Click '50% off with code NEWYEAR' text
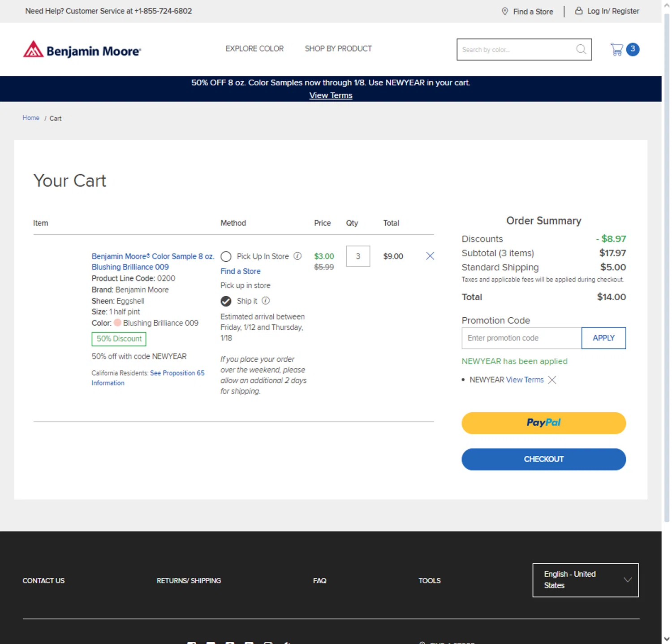The image size is (672, 644). coord(139,356)
